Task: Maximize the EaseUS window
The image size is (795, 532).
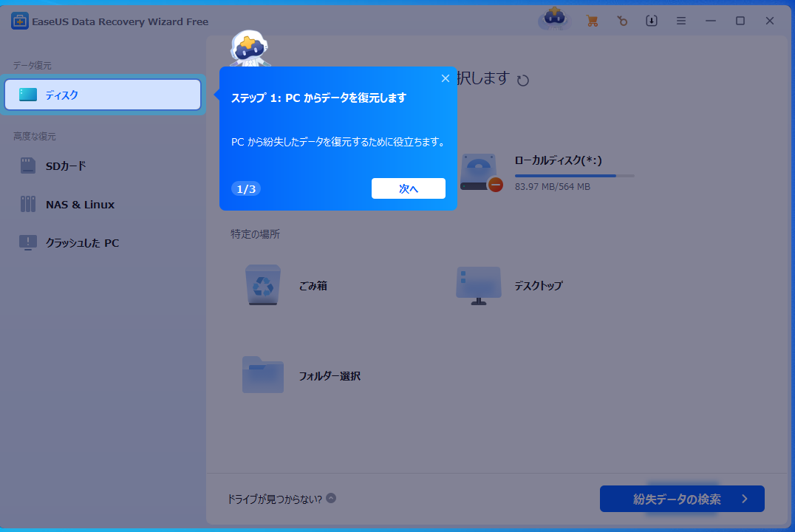Action: pos(740,21)
